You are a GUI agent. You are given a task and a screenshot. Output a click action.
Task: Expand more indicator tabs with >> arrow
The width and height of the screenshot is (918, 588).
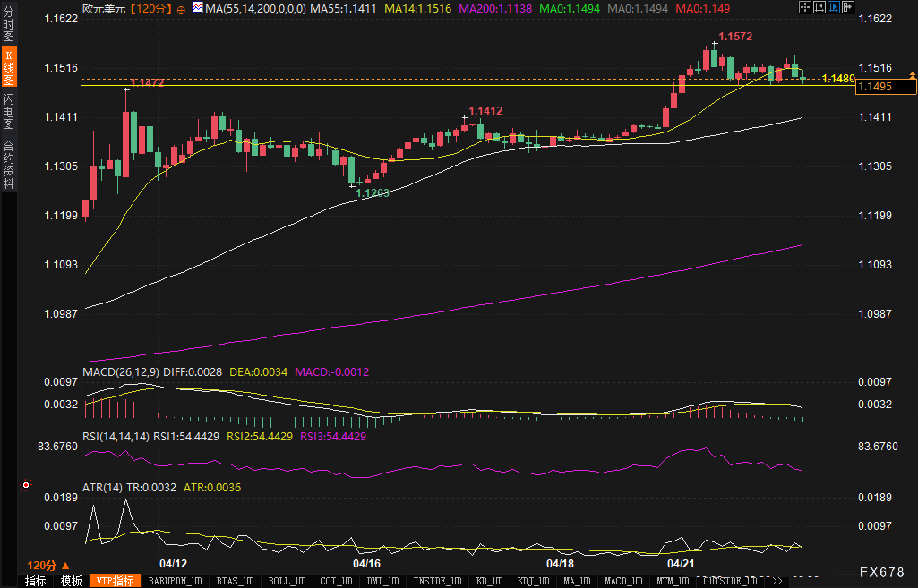777,581
